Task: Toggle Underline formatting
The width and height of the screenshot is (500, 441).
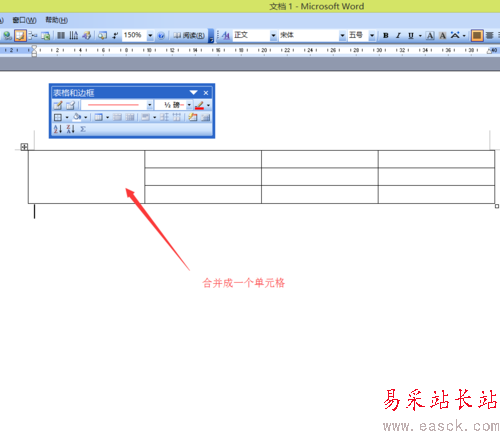Action: click(x=411, y=35)
